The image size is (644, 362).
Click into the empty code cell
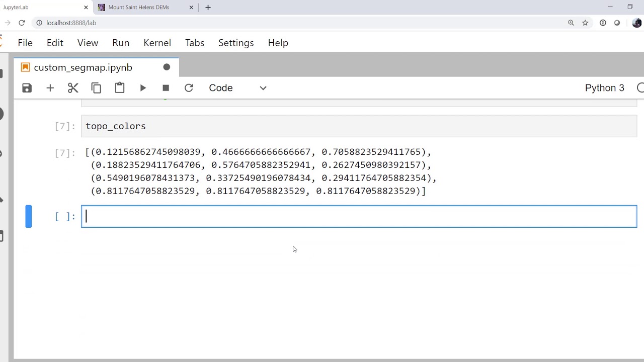pyautogui.click(x=358, y=217)
